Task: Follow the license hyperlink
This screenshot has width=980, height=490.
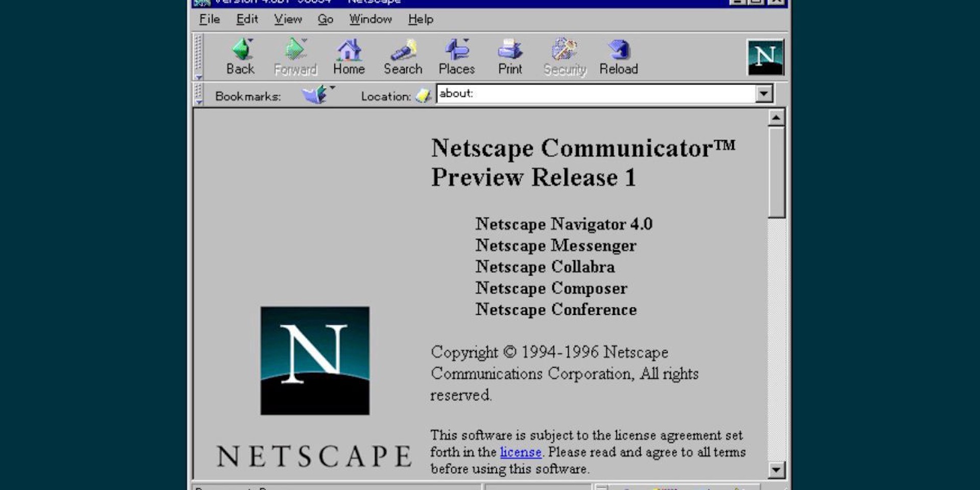Action: 521,452
